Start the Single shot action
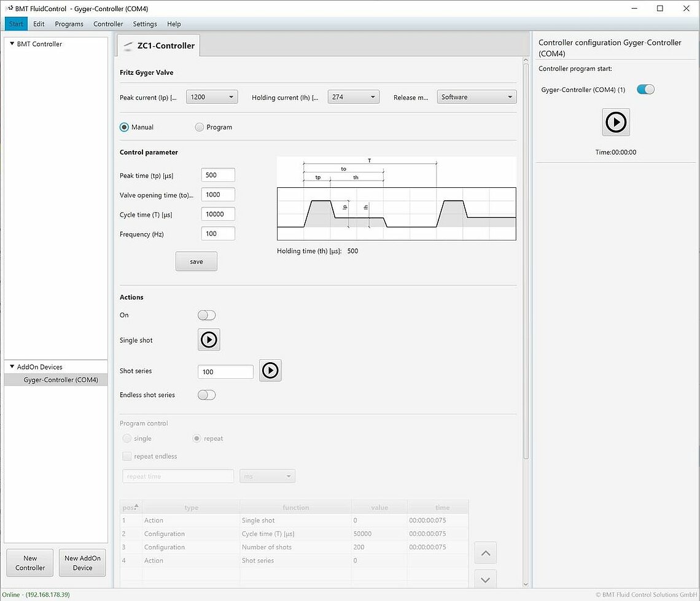 tap(209, 339)
